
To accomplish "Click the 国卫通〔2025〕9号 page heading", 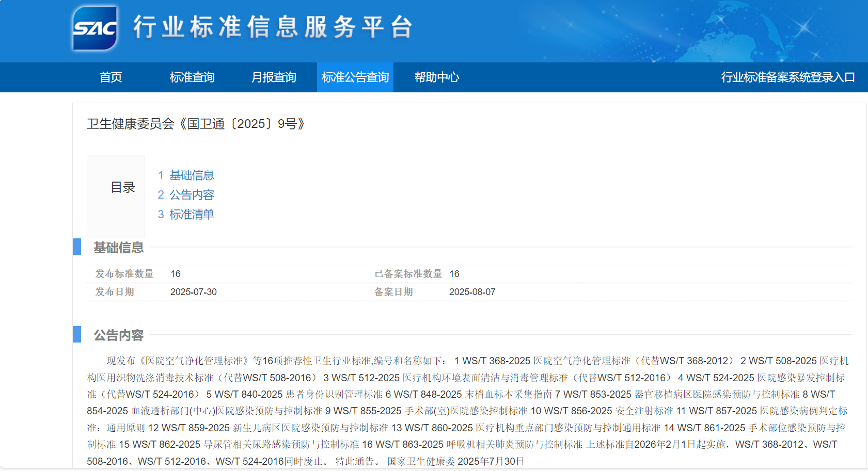I will tap(196, 124).
